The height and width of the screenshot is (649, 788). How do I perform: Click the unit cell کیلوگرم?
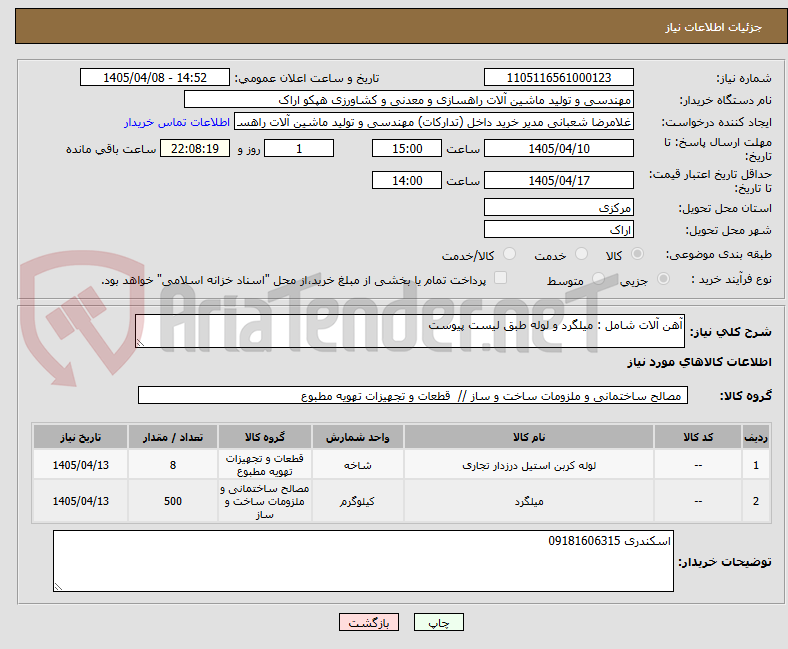(357, 501)
